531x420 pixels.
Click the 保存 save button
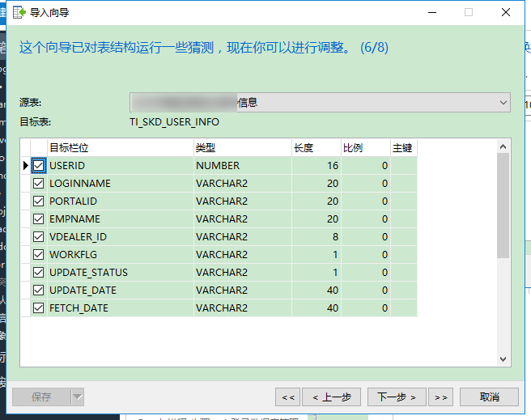coord(41,397)
